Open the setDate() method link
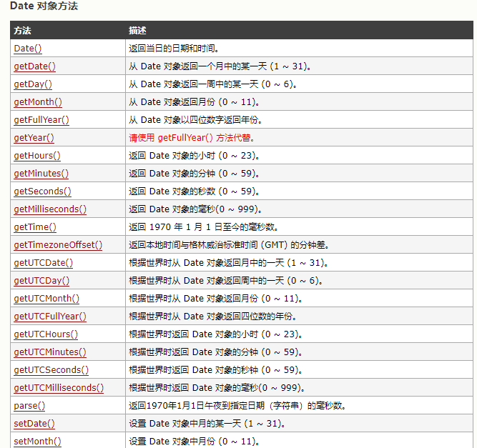Viewport: 477px width, 448px height. click(x=34, y=424)
